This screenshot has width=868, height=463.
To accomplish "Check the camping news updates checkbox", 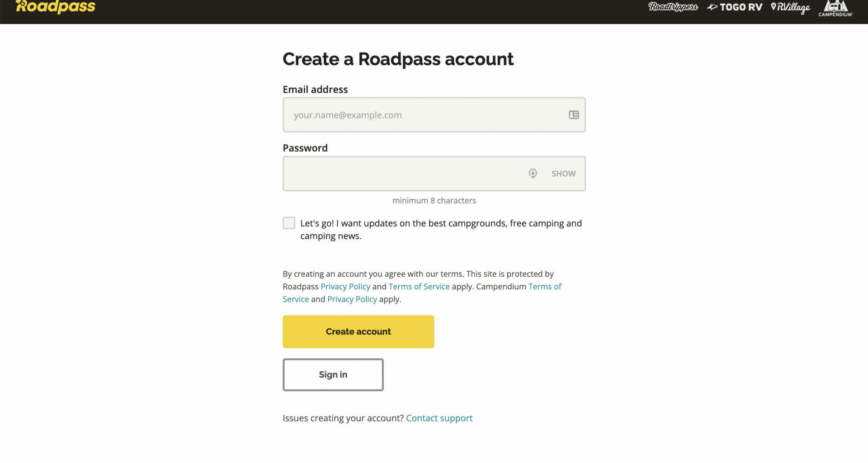I will tap(289, 223).
